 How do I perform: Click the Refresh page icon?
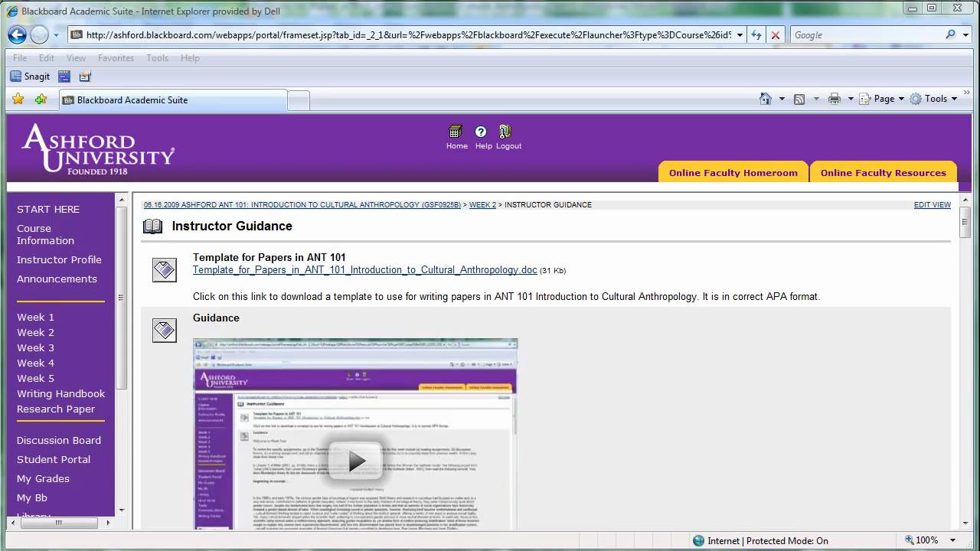pyautogui.click(x=756, y=35)
